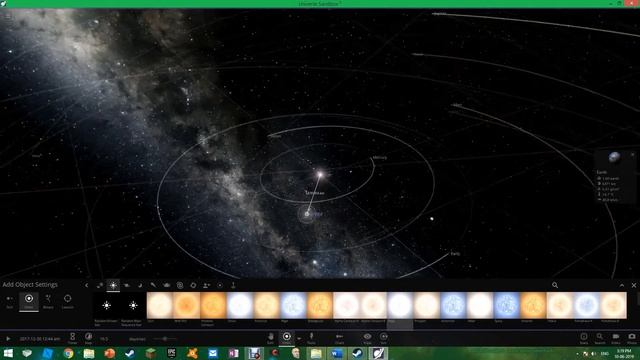
Task: Choose the Antares star thumbnail
Action: (x=533, y=305)
